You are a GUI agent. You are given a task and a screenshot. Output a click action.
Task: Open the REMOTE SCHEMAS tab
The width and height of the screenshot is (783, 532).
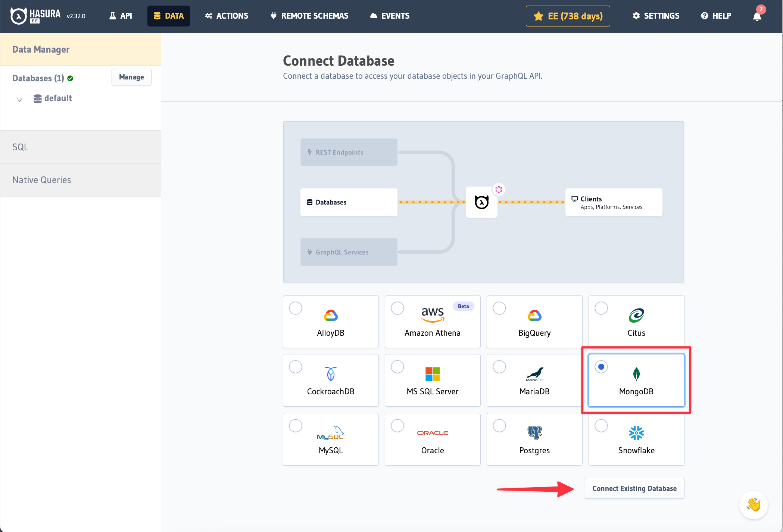[x=309, y=16]
